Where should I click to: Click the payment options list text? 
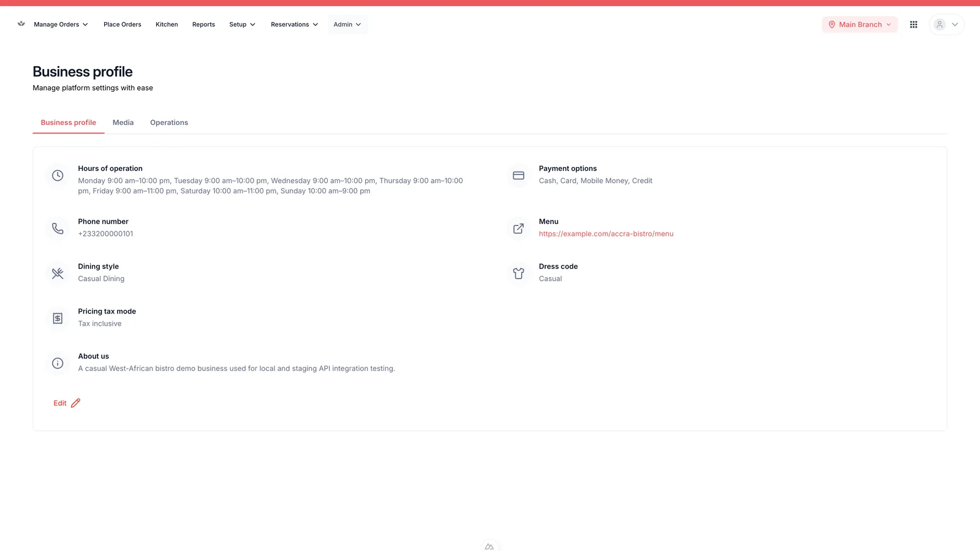click(595, 181)
